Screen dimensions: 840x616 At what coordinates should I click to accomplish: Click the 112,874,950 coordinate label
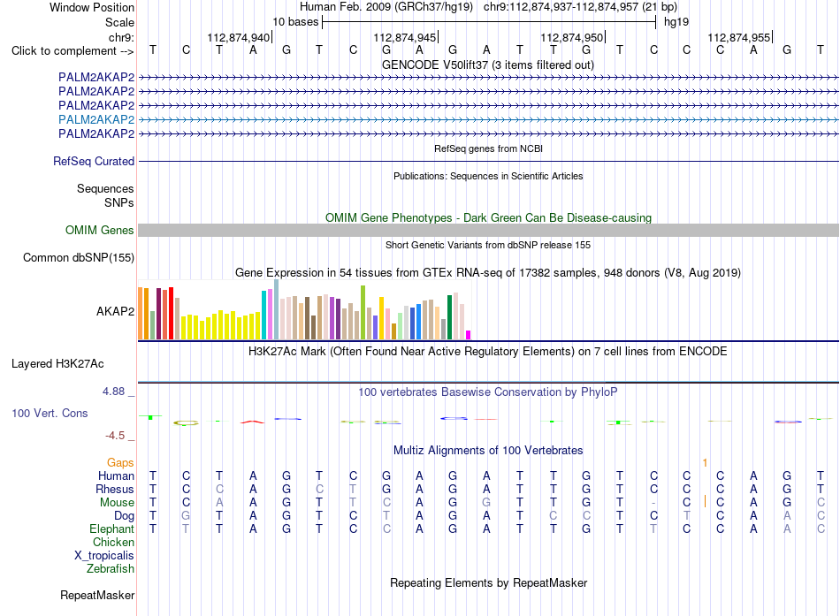point(571,37)
